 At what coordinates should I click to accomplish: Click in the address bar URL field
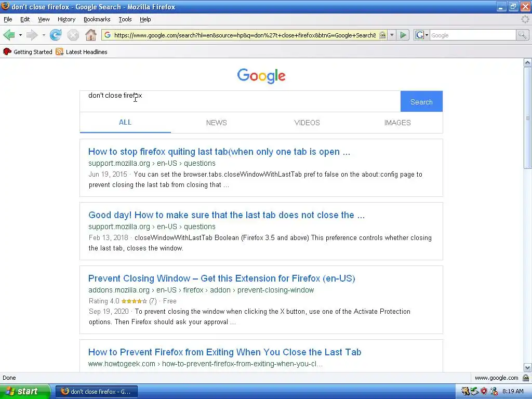click(x=245, y=35)
